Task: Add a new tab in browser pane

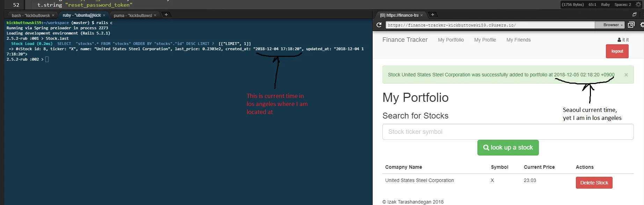Action: tap(432, 15)
